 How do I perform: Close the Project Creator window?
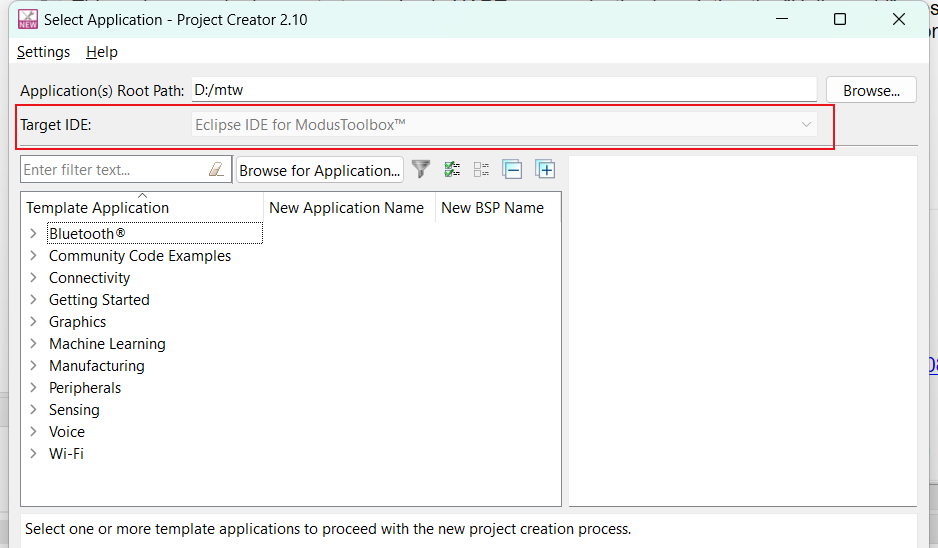tap(899, 19)
